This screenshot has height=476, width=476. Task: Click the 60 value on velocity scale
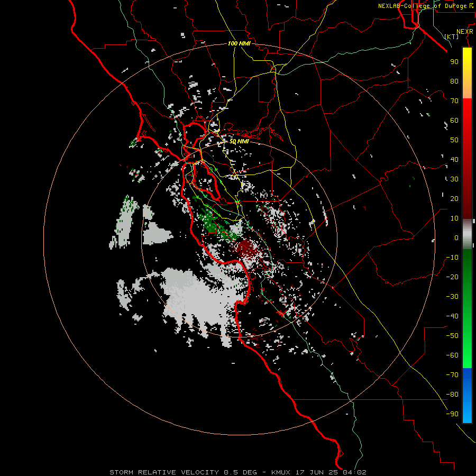pyautogui.click(x=454, y=120)
